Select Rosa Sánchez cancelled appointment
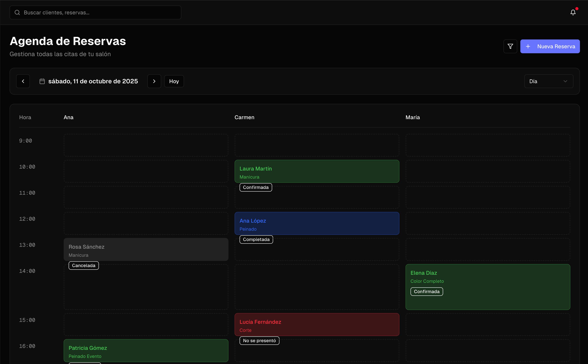Image resolution: width=588 pixels, height=364 pixels. click(146, 250)
